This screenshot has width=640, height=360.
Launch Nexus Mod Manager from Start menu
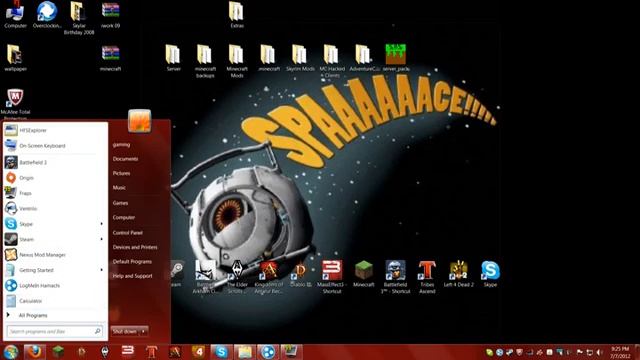tap(55, 255)
